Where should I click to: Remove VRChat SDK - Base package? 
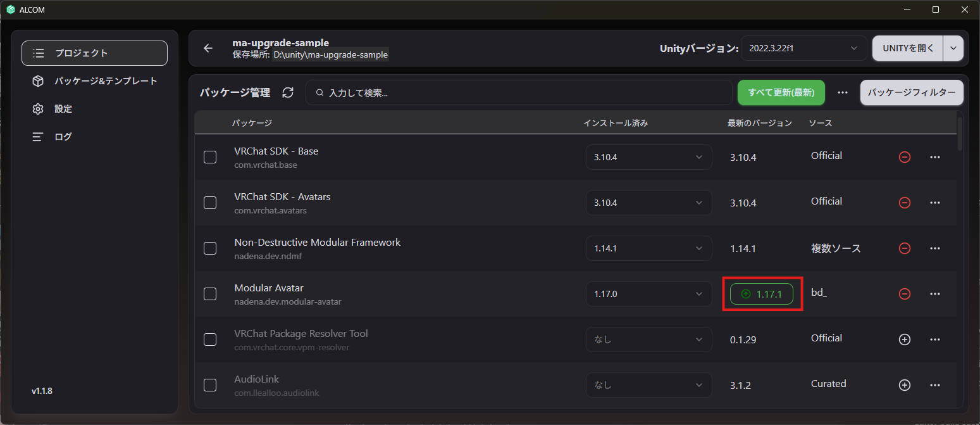click(905, 157)
